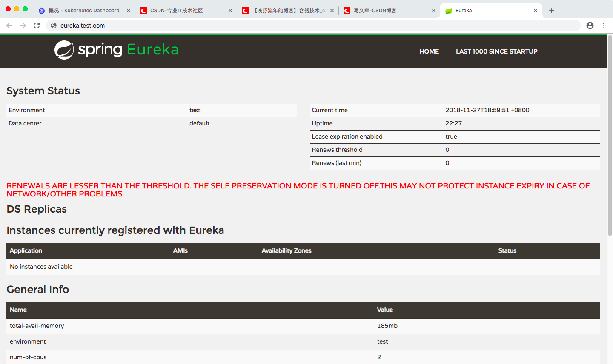Viewport: 613px width, 364px height.
Task: Close the 写文章-CSDN博客 tab
Action: 434,11
